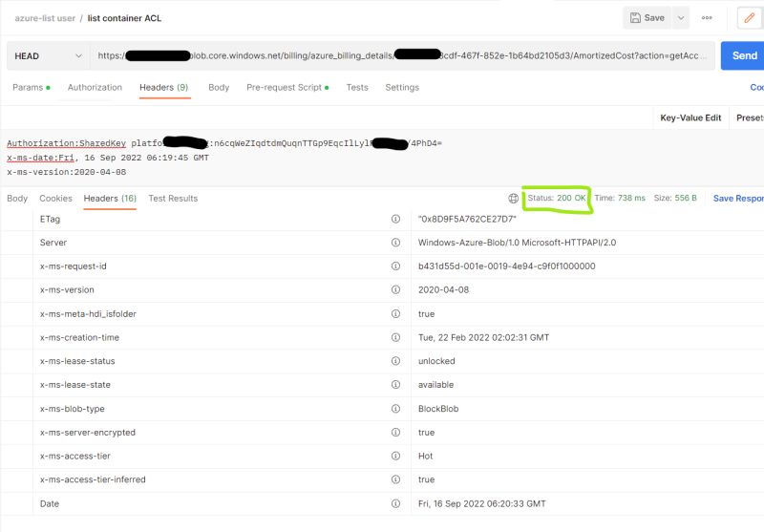The height and width of the screenshot is (532, 764).
Task: Switch to the response Body tab
Action: coord(17,199)
